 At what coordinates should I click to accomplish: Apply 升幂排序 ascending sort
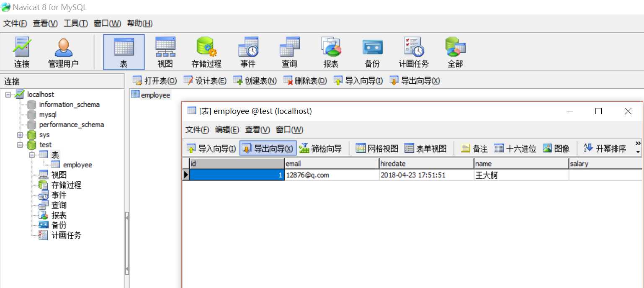[605, 148]
